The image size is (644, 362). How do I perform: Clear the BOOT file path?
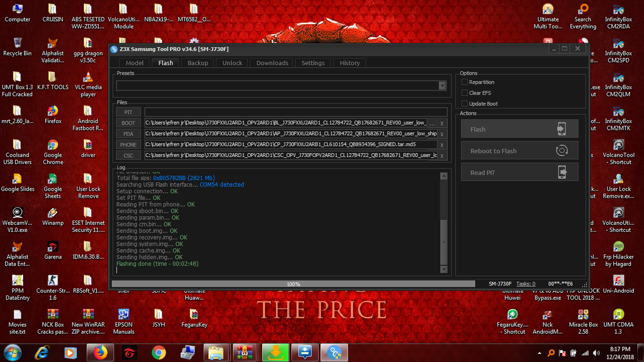(x=442, y=123)
